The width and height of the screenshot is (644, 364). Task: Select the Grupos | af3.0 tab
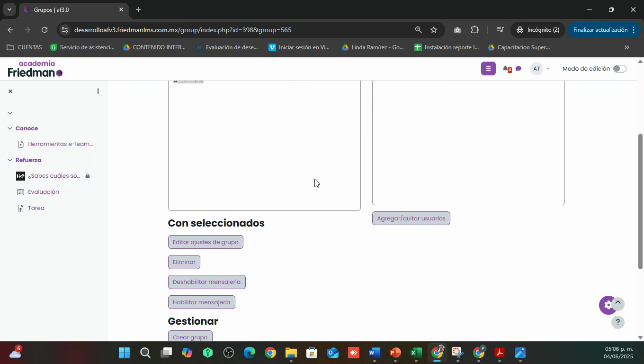(73, 9)
